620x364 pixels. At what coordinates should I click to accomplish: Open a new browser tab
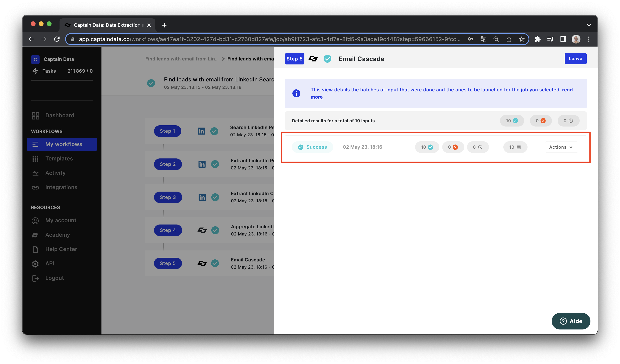point(164,25)
